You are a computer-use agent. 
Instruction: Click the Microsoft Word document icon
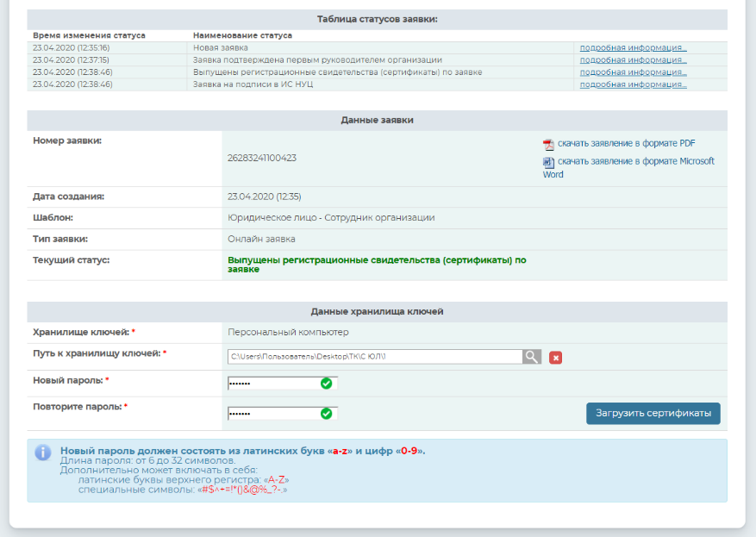pyautogui.click(x=548, y=162)
